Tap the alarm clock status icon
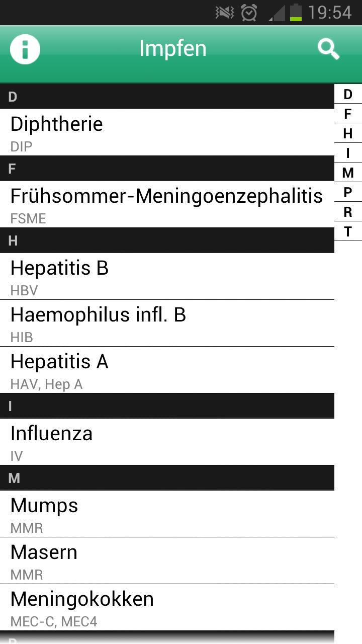 click(x=249, y=13)
